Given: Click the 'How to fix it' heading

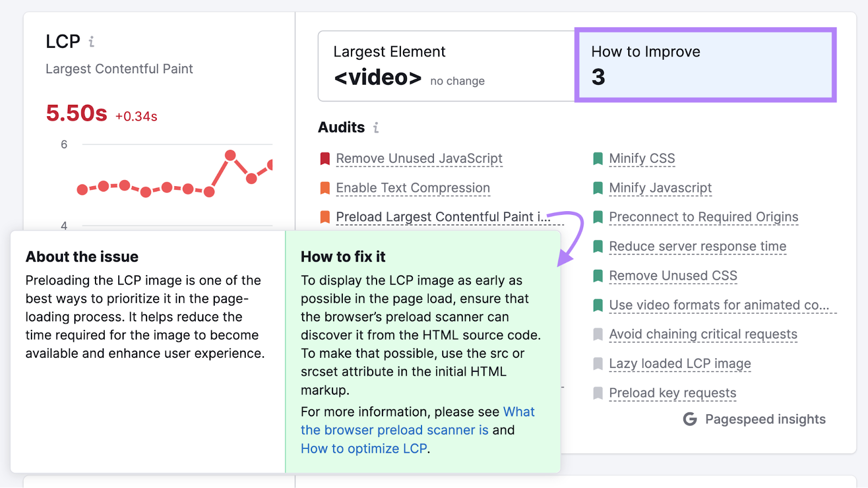Looking at the screenshot, I should click(x=343, y=257).
